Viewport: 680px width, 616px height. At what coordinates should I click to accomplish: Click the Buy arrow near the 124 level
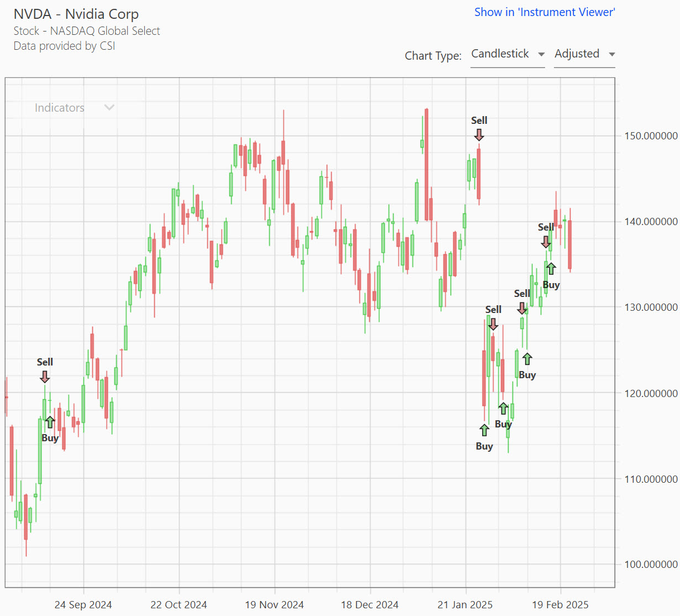(x=527, y=359)
